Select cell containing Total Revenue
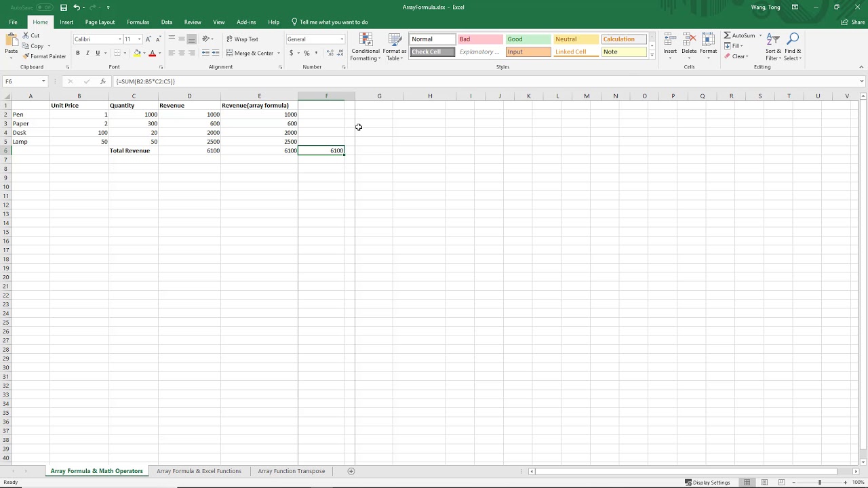 pos(134,150)
